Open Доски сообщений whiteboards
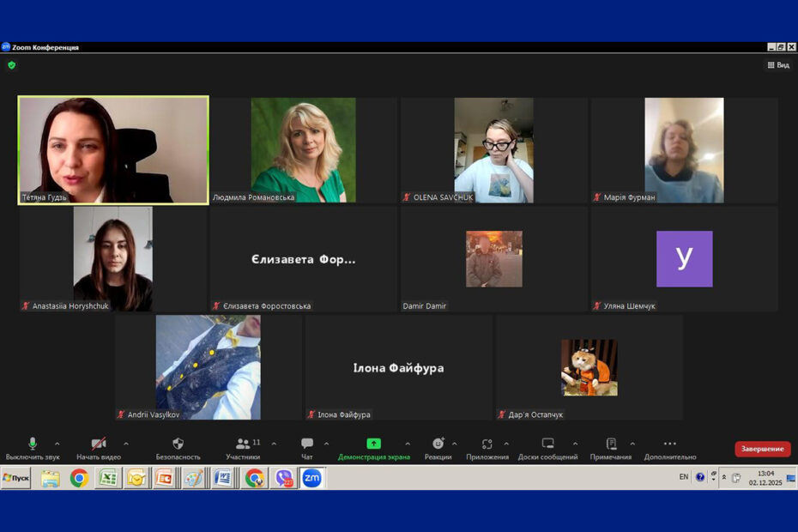The image size is (798, 532). 547,444
